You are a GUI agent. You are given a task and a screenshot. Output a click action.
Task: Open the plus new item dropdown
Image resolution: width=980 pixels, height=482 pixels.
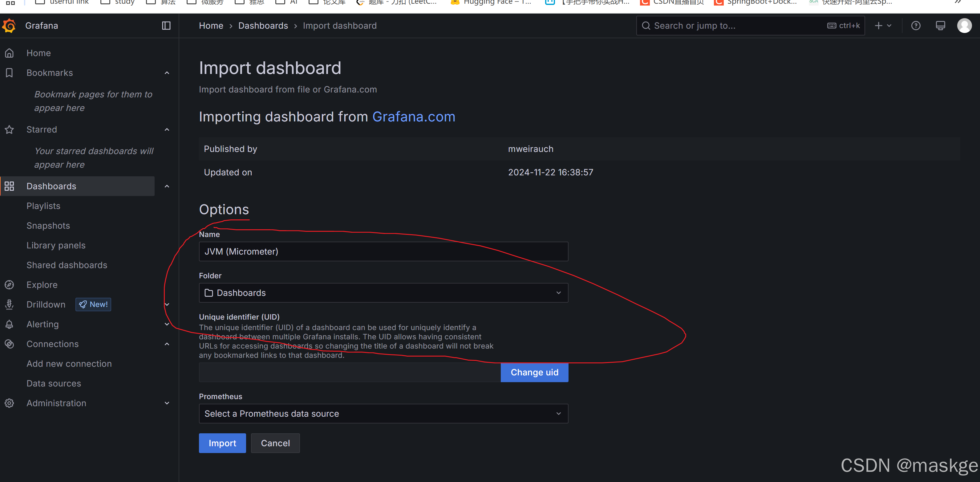tap(883, 26)
